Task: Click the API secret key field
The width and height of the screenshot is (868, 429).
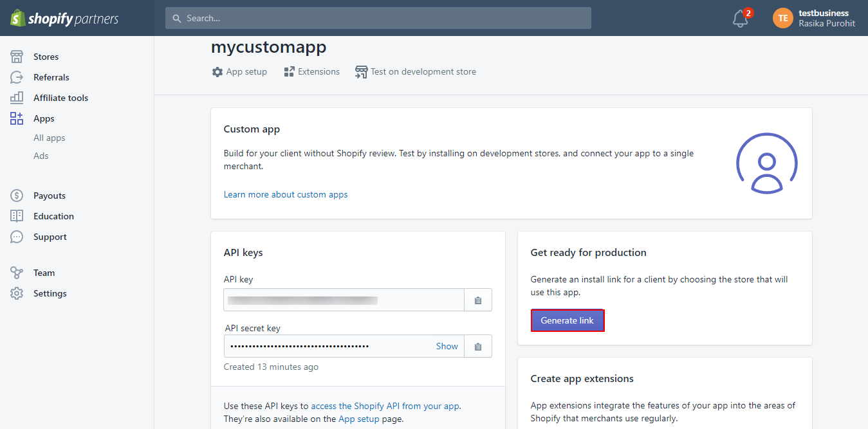Action: click(x=344, y=347)
